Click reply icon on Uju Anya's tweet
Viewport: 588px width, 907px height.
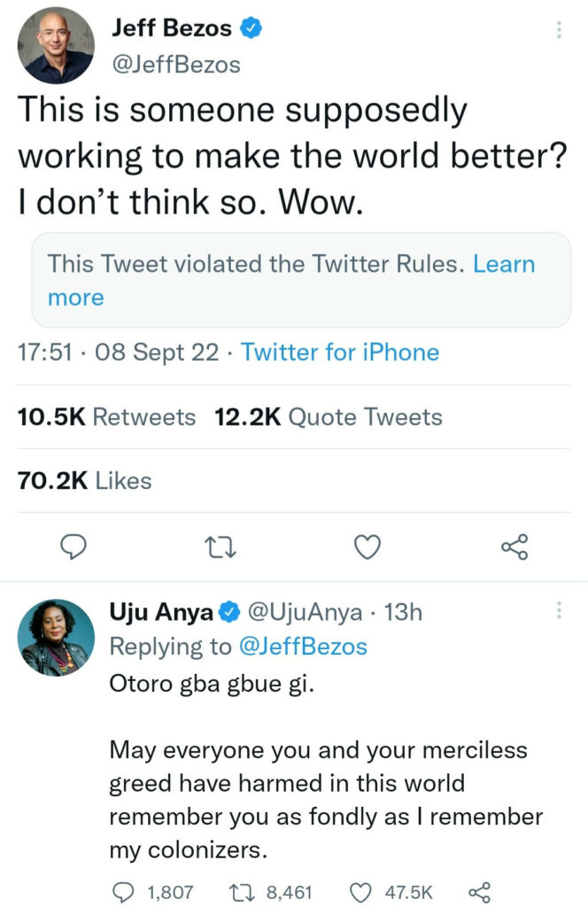pyautogui.click(x=125, y=891)
